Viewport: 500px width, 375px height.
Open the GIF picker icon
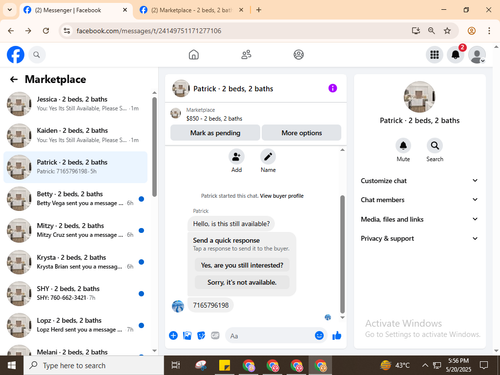[215, 335]
